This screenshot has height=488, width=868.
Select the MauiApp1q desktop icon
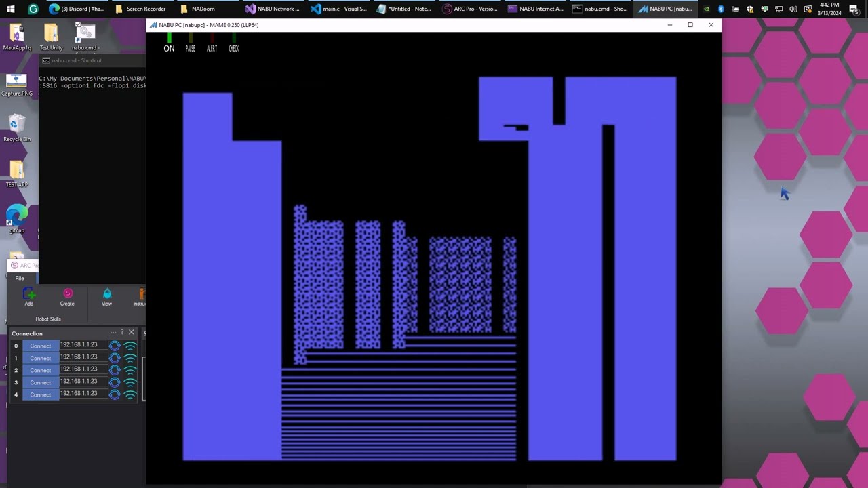(17, 37)
